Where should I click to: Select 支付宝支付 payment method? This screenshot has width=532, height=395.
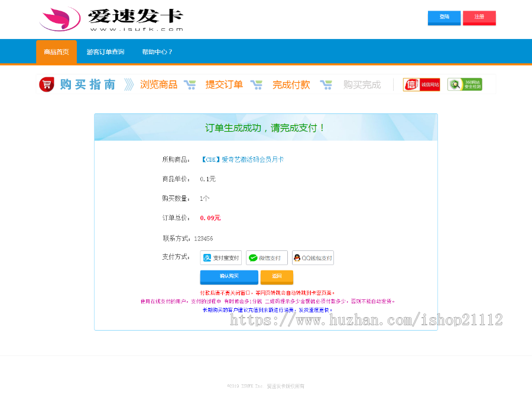click(221, 258)
